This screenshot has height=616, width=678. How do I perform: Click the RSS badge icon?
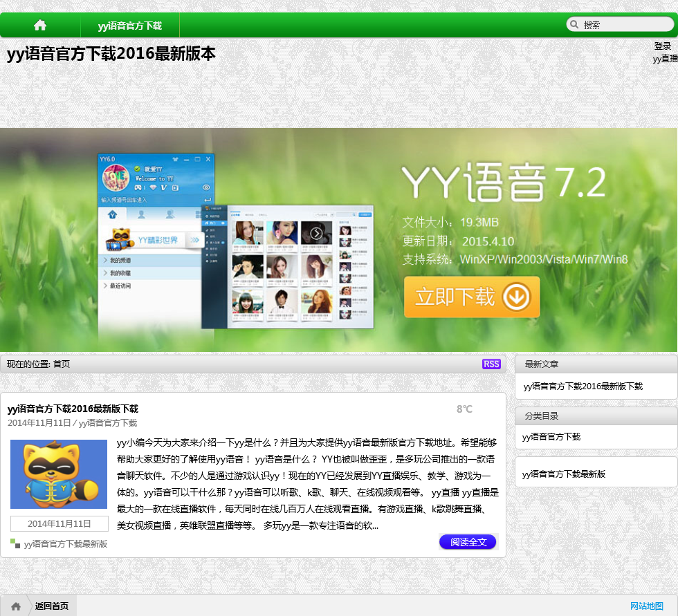click(491, 364)
